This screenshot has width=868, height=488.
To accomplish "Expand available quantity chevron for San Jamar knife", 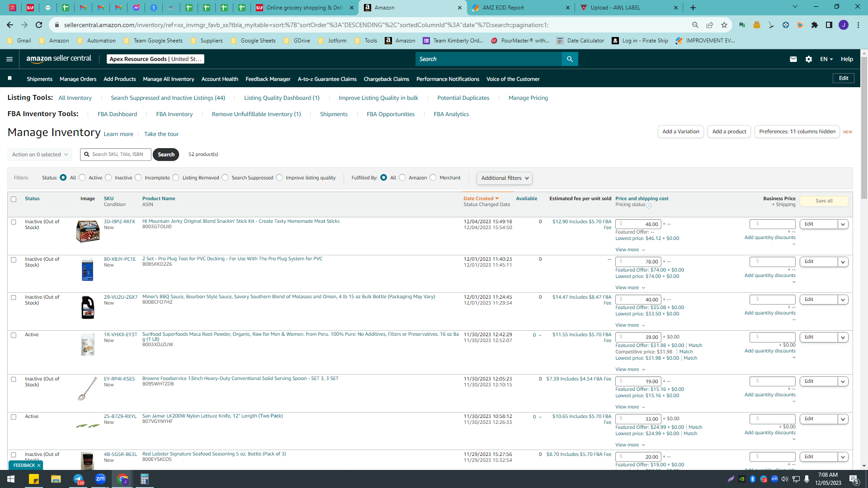I will (540, 417).
